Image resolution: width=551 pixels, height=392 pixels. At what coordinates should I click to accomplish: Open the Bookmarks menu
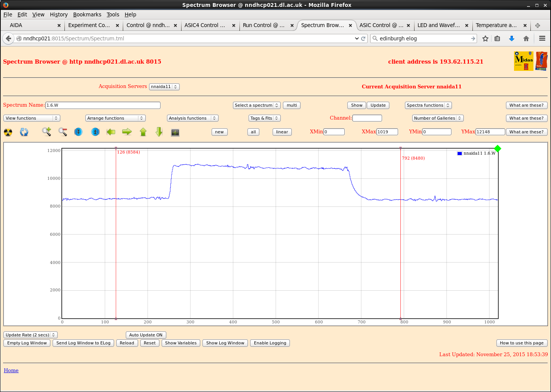point(87,14)
